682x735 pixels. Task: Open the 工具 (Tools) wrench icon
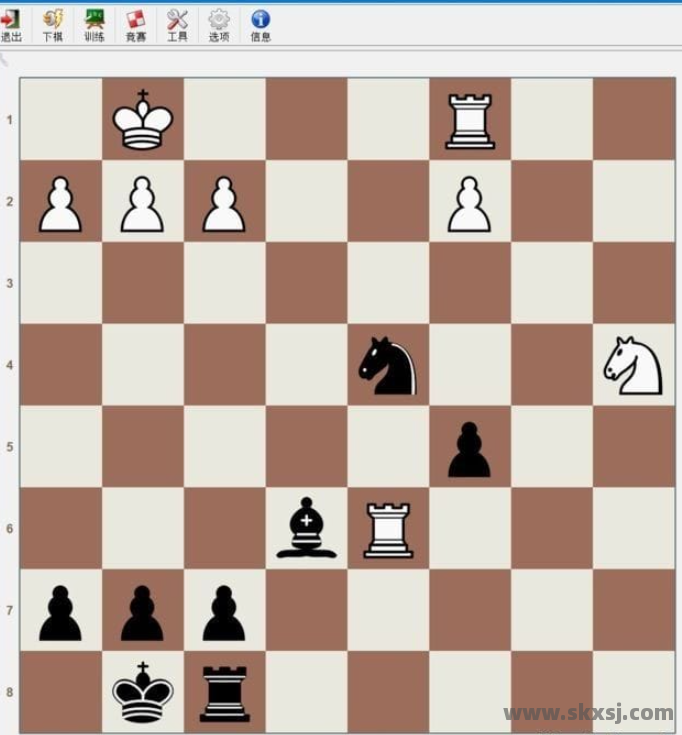click(177, 24)
